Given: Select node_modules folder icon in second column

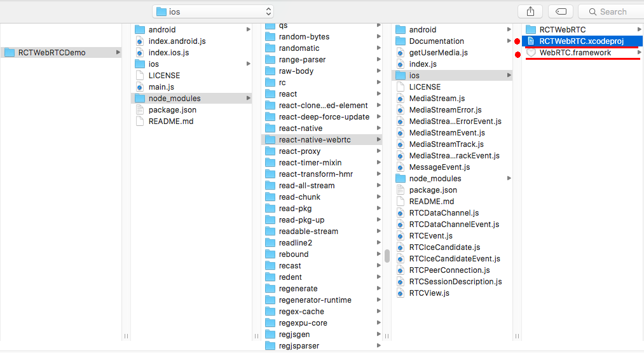Looking at the screenshot, I should point(140,98).
